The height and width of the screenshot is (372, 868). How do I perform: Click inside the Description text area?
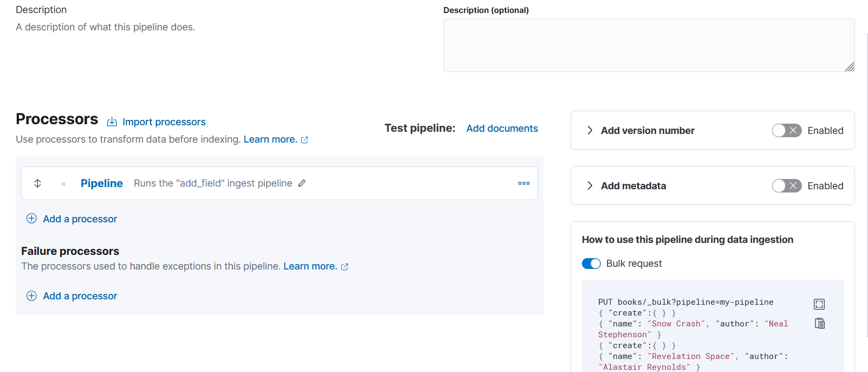pyautogui.click(x=649, y=46)
